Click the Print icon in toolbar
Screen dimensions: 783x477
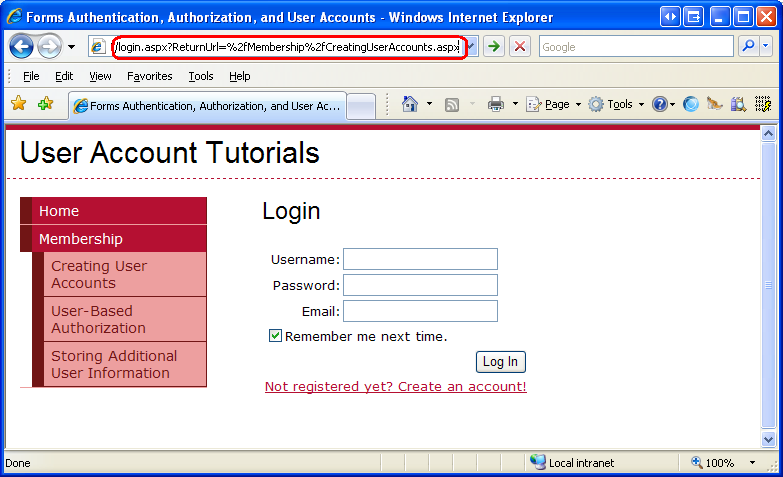pos(496,104)
